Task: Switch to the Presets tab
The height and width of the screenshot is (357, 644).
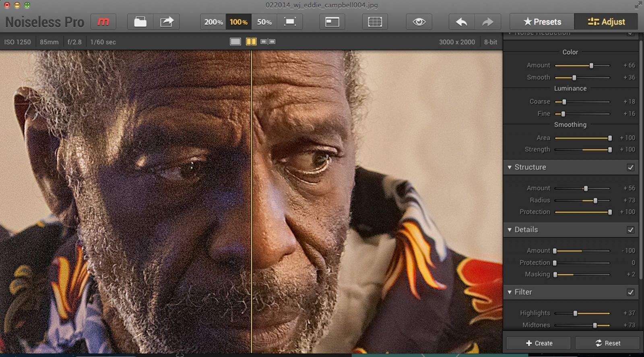Action: 542,22
